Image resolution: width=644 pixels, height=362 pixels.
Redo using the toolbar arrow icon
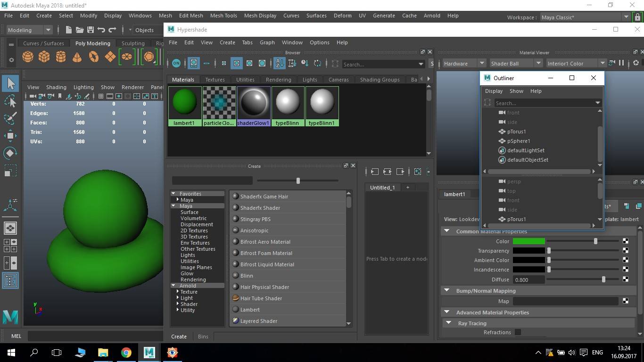coord(112,30)
